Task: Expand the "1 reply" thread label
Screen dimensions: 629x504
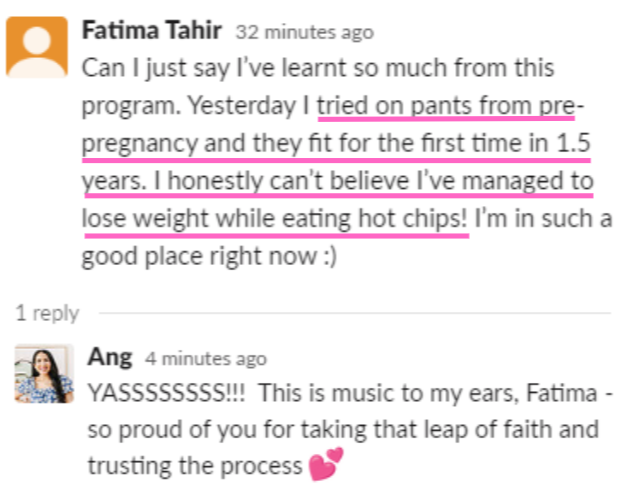Action: pyautogui.click(x=47, y=313)
